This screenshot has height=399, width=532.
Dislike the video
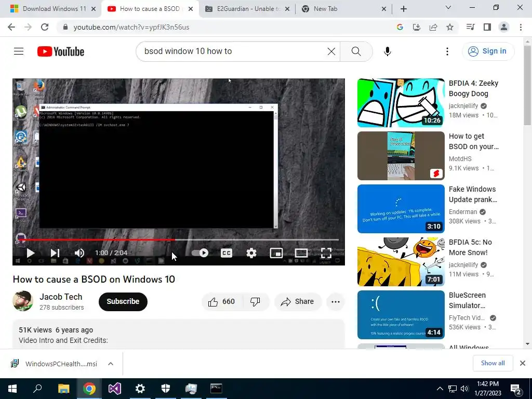(x=255, y=301)
